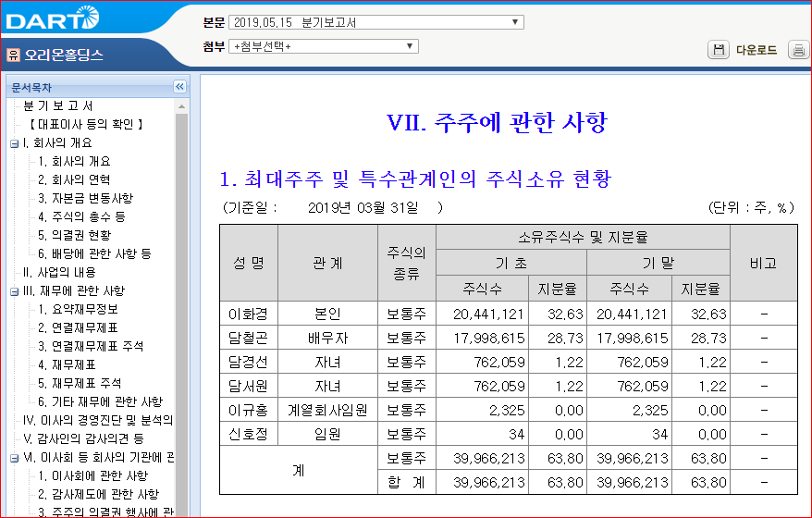Click the 주식의 종류 column header
The width and height of the screenshot is (812, 518).
coord(407,263)
